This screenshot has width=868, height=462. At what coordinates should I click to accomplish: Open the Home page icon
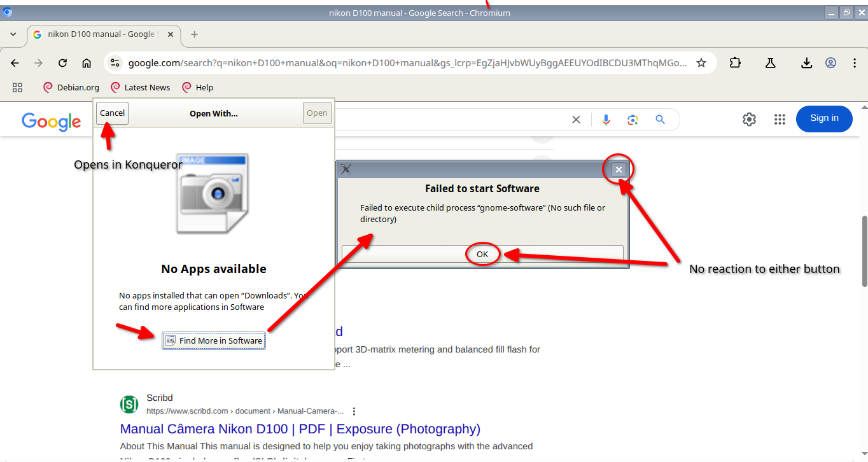(87, 63)
